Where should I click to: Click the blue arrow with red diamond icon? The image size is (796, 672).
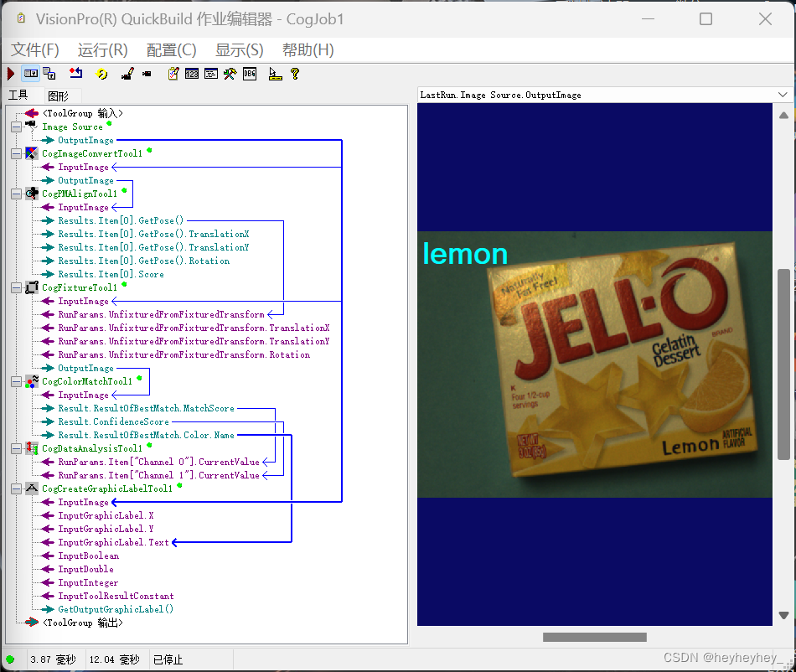[x=76, y=74]
